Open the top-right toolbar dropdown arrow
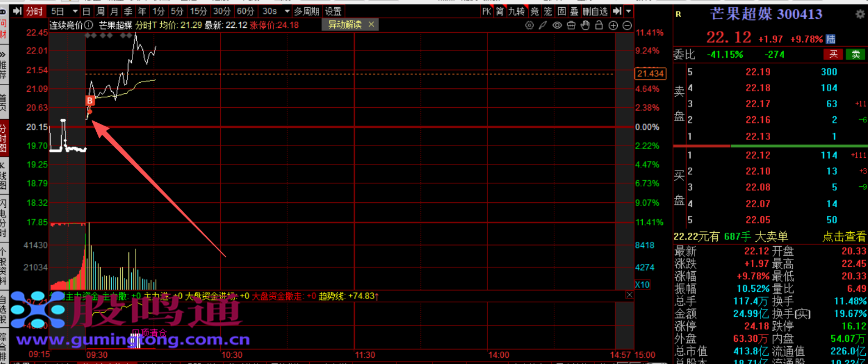The width and height of the screenshot is (868, 364). (x=628, y=11)
